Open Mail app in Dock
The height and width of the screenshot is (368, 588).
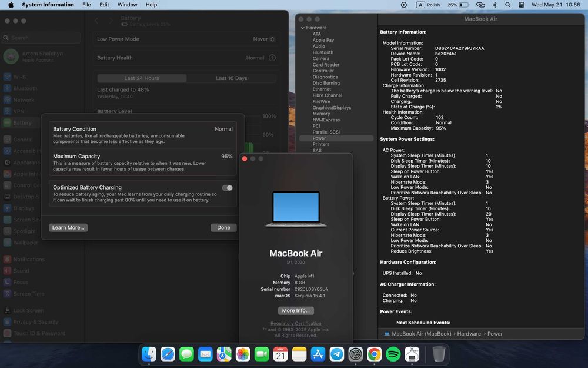(205, 354)
